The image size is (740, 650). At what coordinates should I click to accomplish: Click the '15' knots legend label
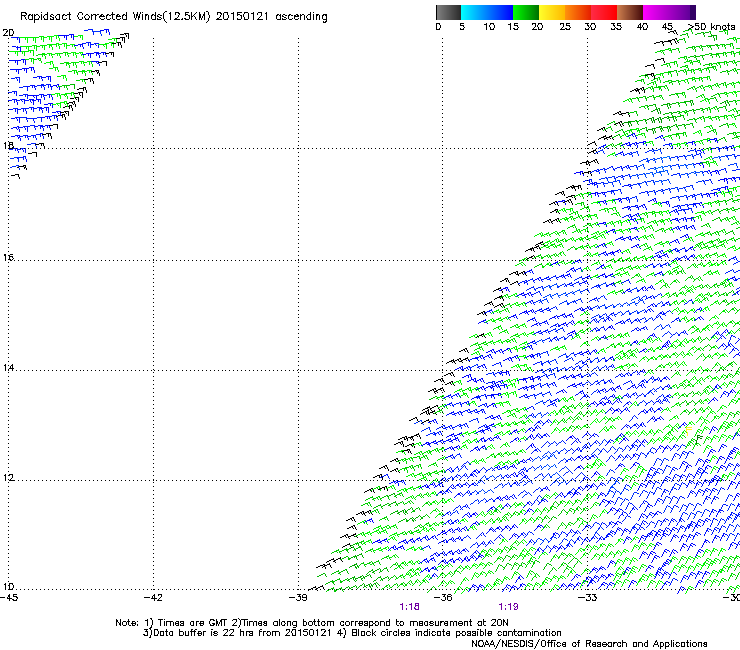[513, 27]
